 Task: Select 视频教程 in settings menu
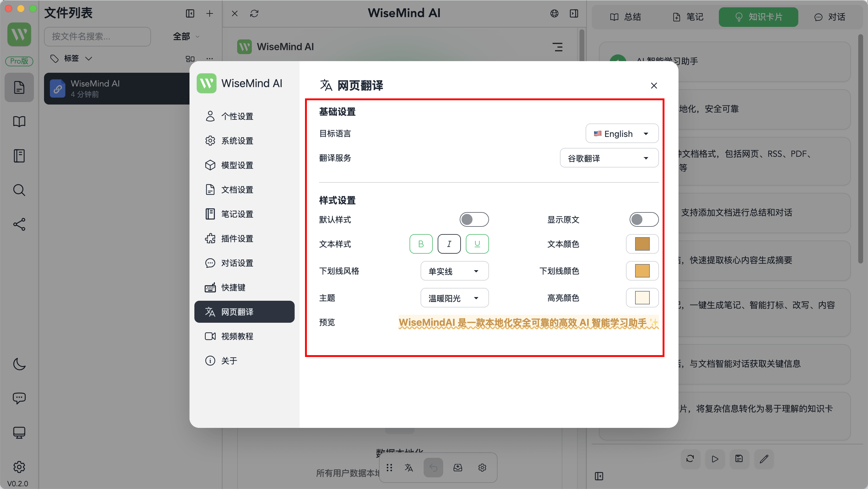tap(244, 336)
